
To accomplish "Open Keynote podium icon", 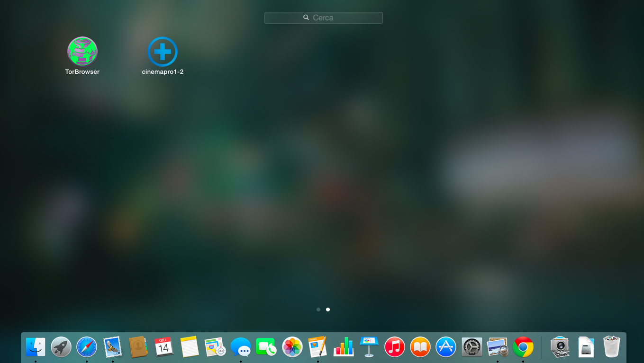I will pyautogui.click(x=369, y=347).
